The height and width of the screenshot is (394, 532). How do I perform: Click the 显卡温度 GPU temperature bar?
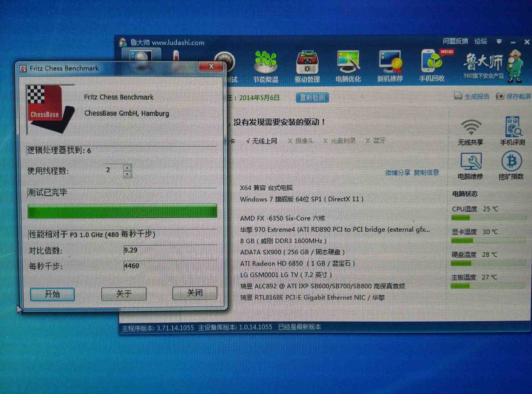coord(489,241)
